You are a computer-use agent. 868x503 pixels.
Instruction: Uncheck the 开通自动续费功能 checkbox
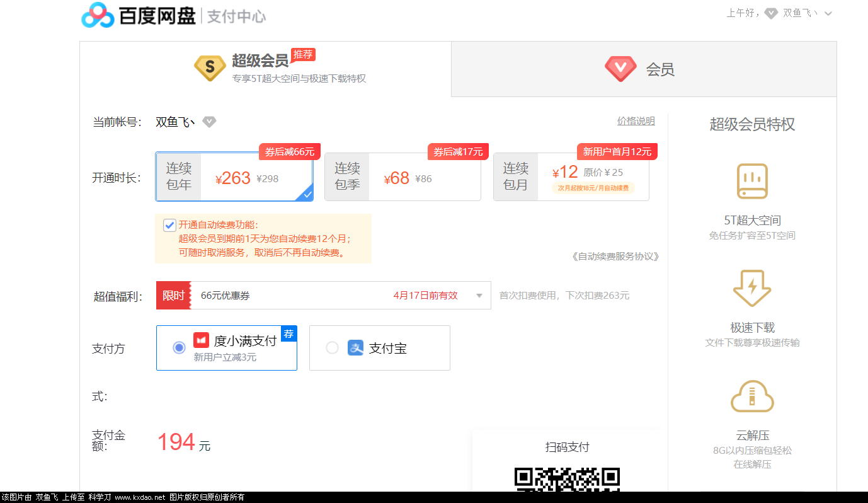[169, 225]
